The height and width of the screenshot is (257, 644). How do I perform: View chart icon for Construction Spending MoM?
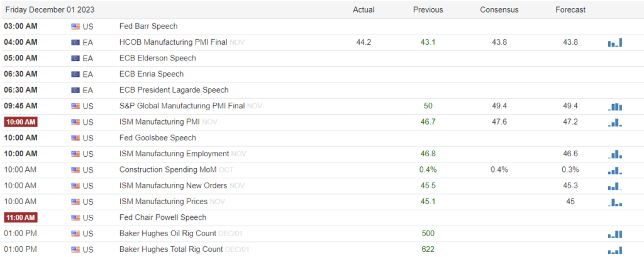pyautogui.click(x=615, y=171)
